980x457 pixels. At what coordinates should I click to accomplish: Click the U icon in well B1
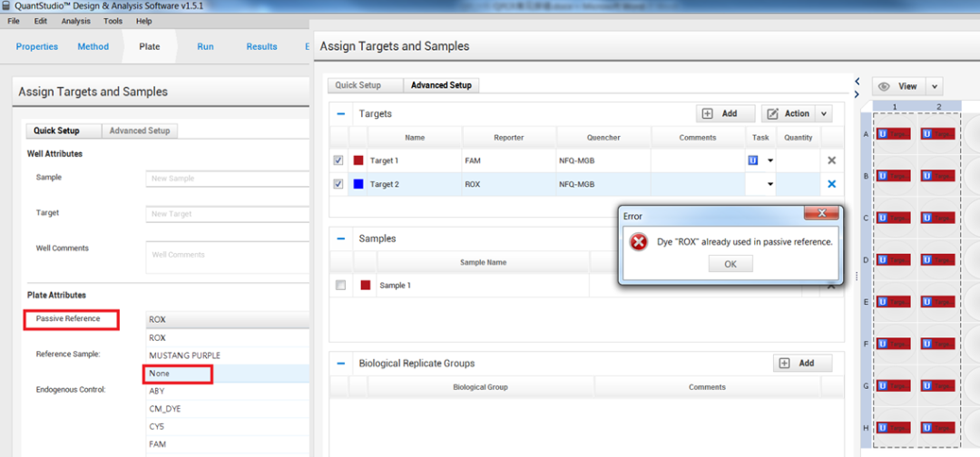coord(883,176)
